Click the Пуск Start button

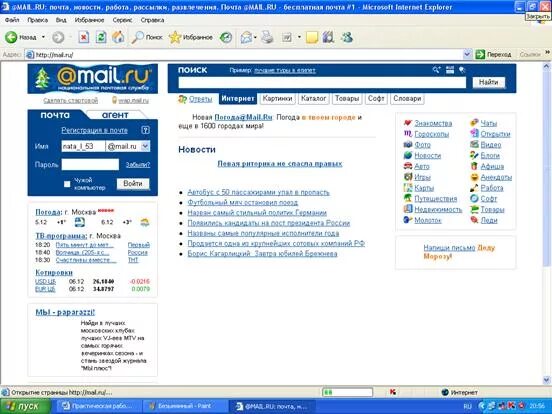click(25, 406)
